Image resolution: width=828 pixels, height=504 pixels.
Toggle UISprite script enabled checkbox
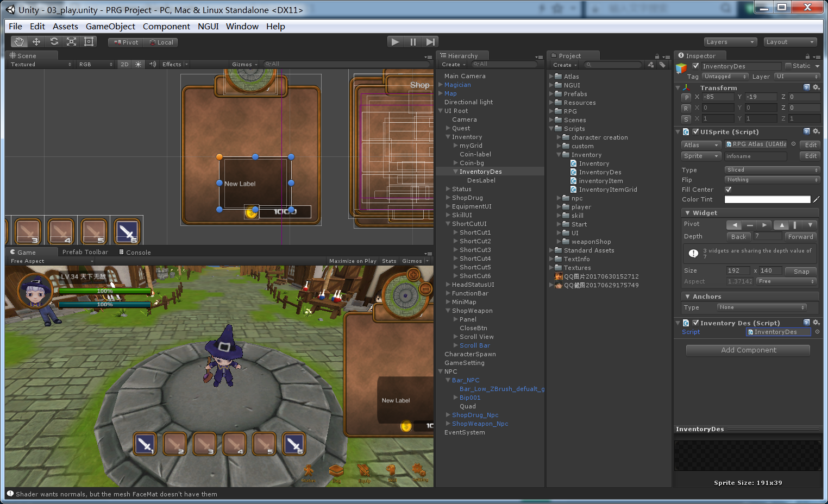[695, 131]
